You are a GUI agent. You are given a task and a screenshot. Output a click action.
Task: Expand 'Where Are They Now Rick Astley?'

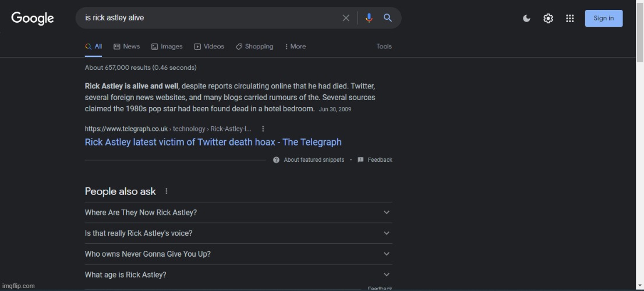coord(239,212)
